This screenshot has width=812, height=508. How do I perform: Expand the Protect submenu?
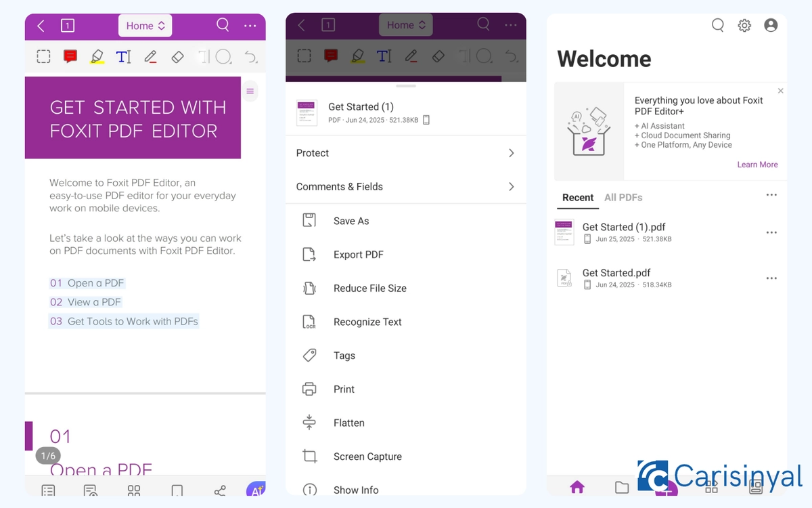[x=405, y=153]
